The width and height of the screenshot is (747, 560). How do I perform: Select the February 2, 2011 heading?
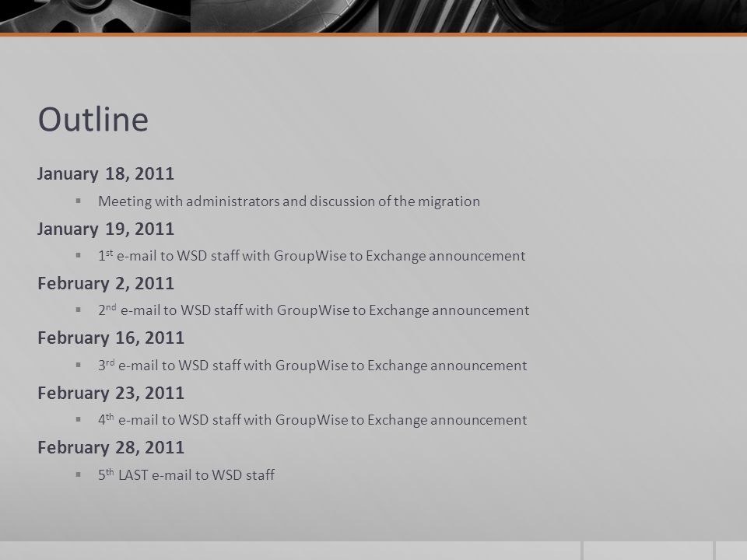[106, 283]
